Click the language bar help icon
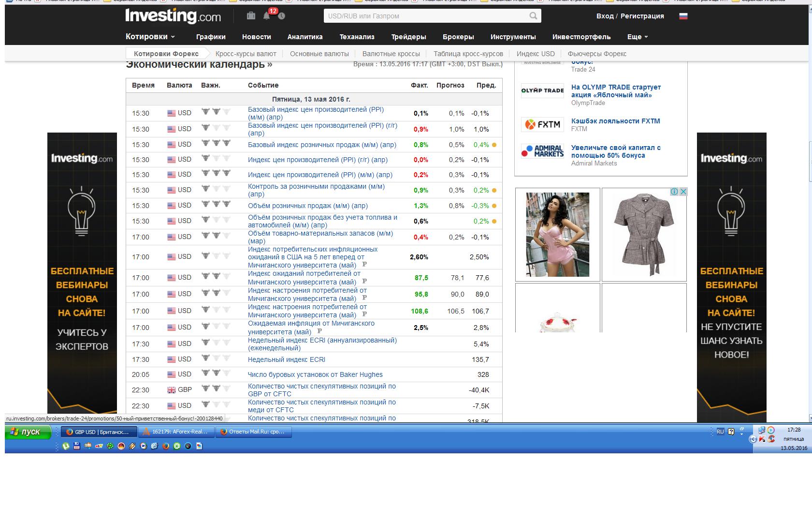 [731, 432]
